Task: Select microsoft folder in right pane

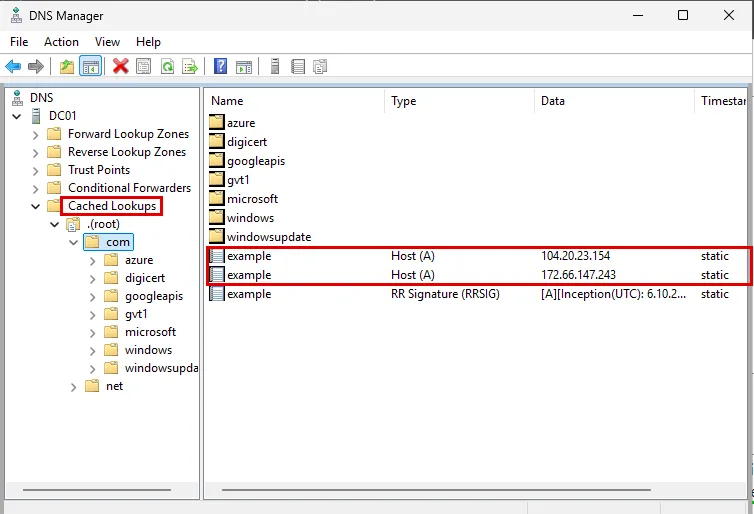Action: 244,199
